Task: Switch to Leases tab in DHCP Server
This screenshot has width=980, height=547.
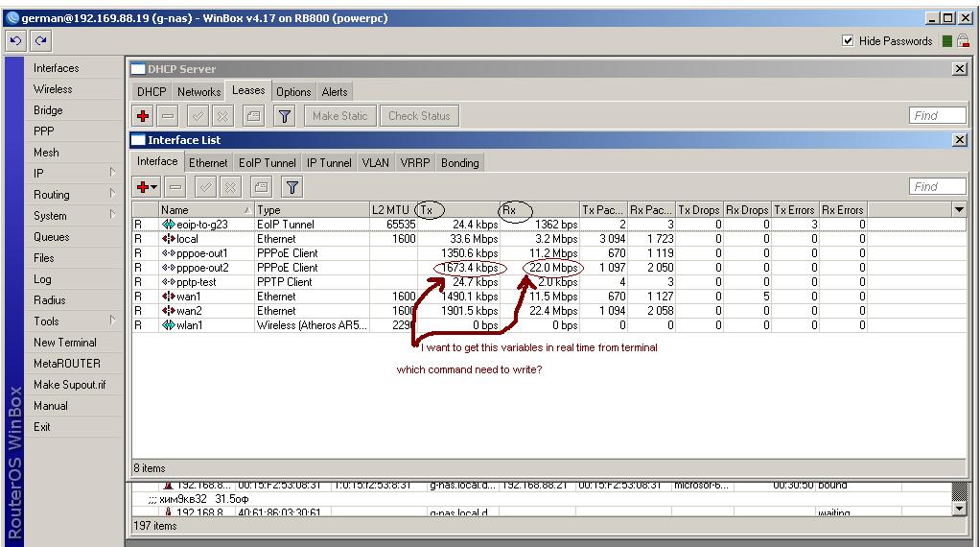Action: click(248, 90)
